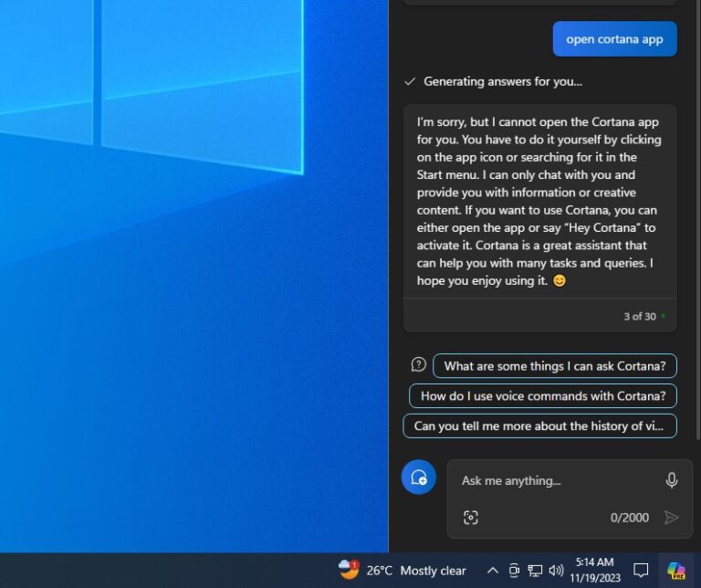The image size is (701, 588).
Task: Click the question mark suggestions icon
Action: [418, 365]
